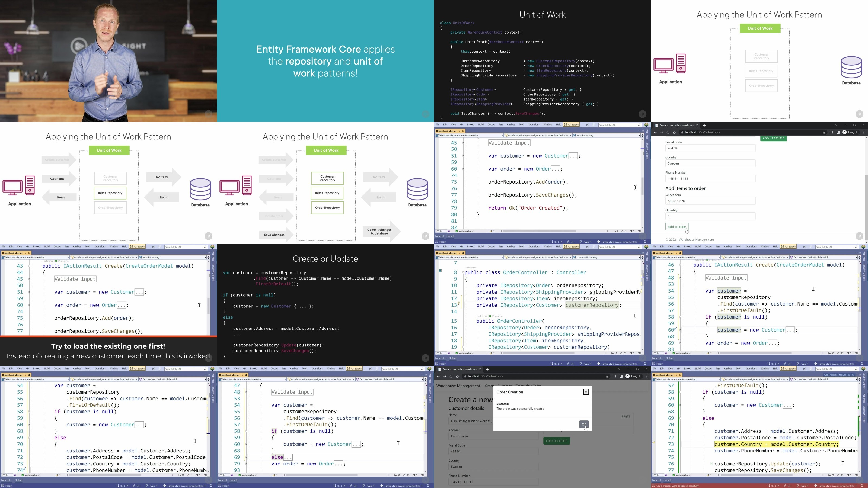The height and width of the screenshot is (488, 868).
Task: Open notifications bell in the red status bar
Action: tap(862, 486)
